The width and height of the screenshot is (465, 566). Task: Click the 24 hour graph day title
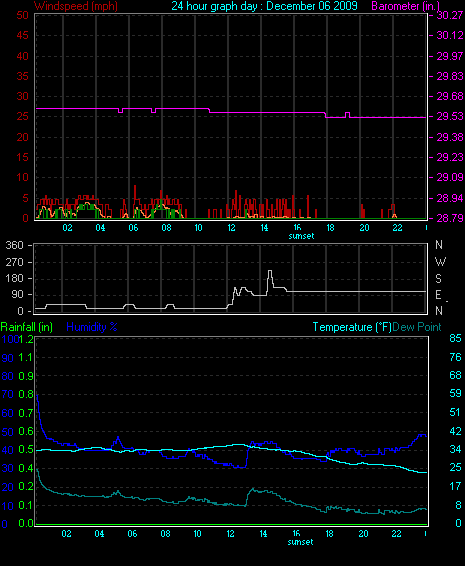pos(264,6)
